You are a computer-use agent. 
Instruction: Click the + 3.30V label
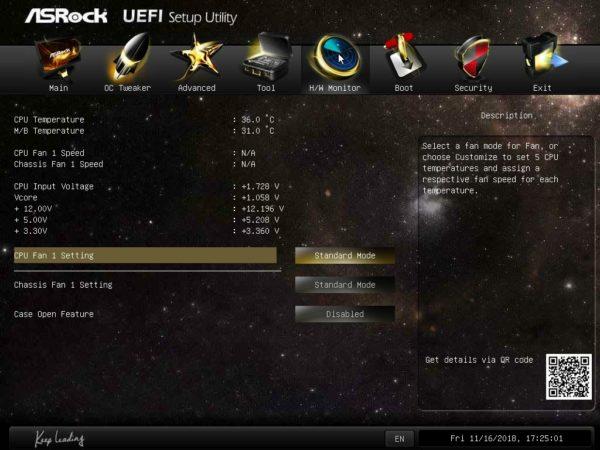pyautogui.click(x=31, y=231)
